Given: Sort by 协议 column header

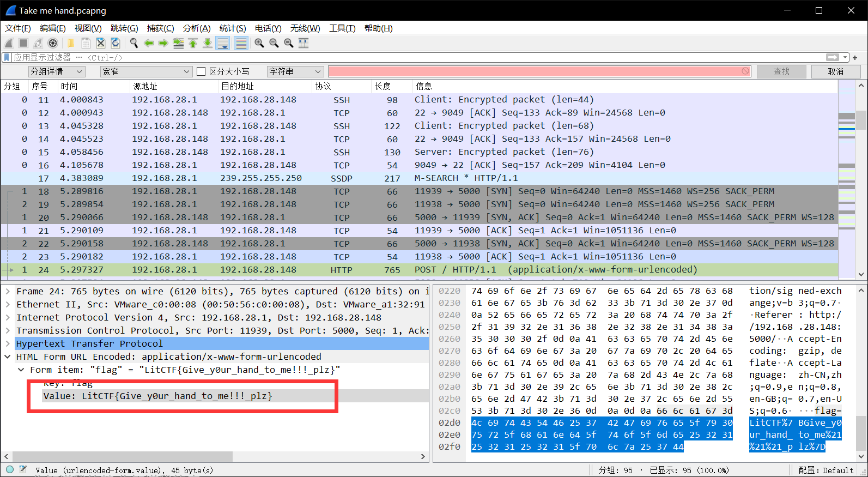Looking at the screenshot, I should pos(342,86).
